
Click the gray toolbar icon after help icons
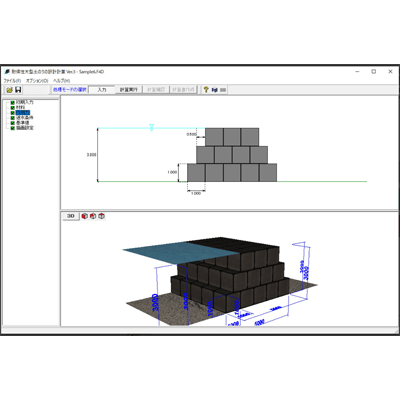pyautogui.click(x=223, y=90)
